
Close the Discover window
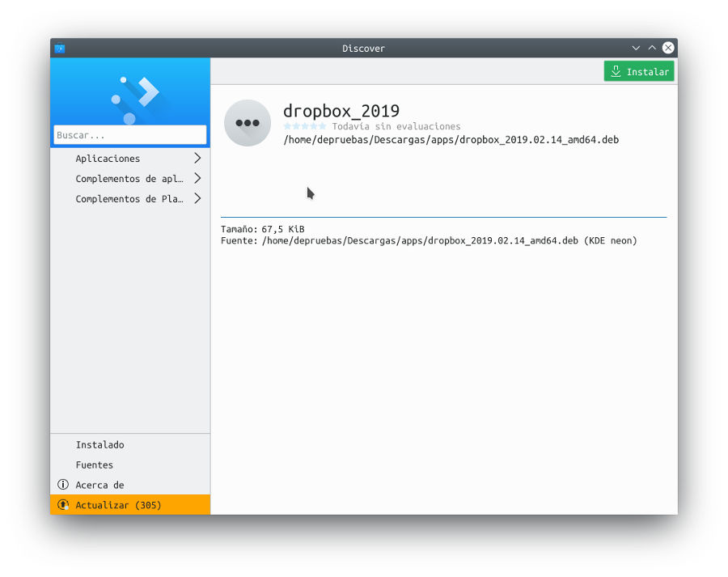pyautogui.click(x=668, y=48)
